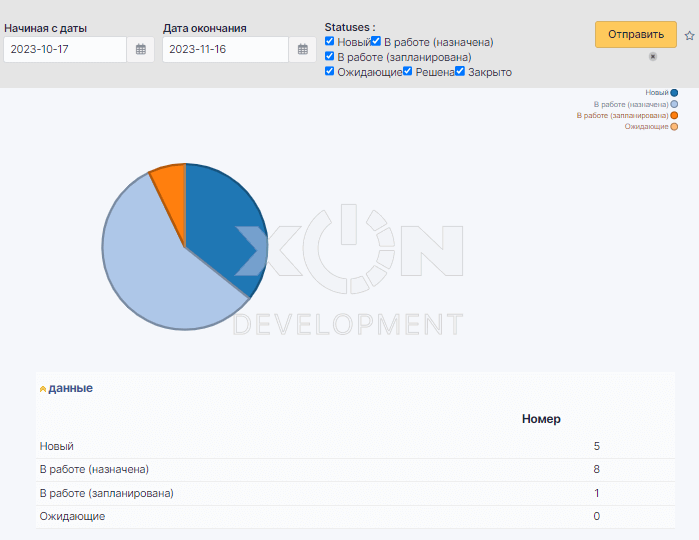This screenshot has height=540, width=699.
Task: Toggle the Решена status checkbox
Action: coord(408,71)
